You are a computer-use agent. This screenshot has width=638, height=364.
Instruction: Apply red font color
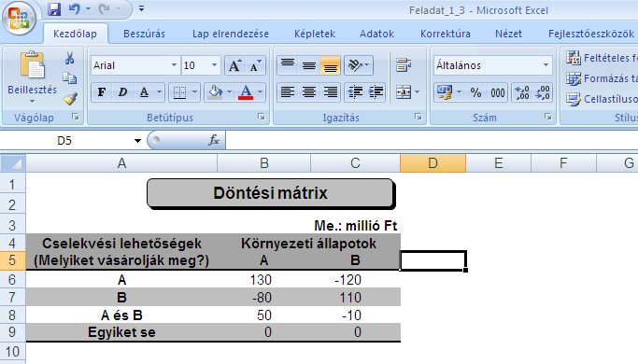(x=246, y=92)
